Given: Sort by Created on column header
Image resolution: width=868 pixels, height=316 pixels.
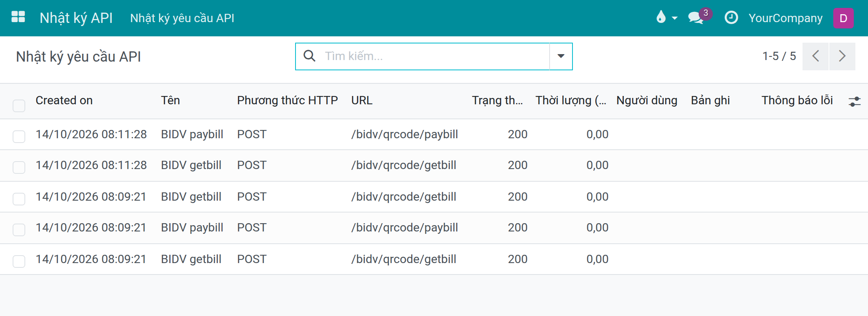Looking at the screenshot, I should pyautogui.click(x=64, y=100).
